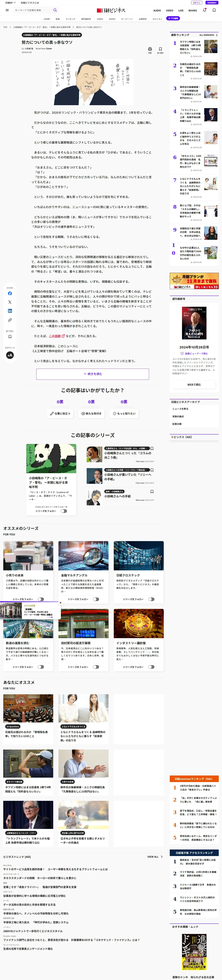
Task: Open the キーパーソン tab
Action: pos(127,19)
